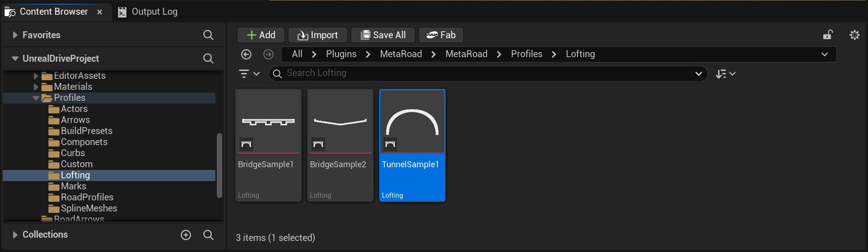Toggle the Content Browser lock icon
The height and width of the screenshot is (252, 868).
828,35
